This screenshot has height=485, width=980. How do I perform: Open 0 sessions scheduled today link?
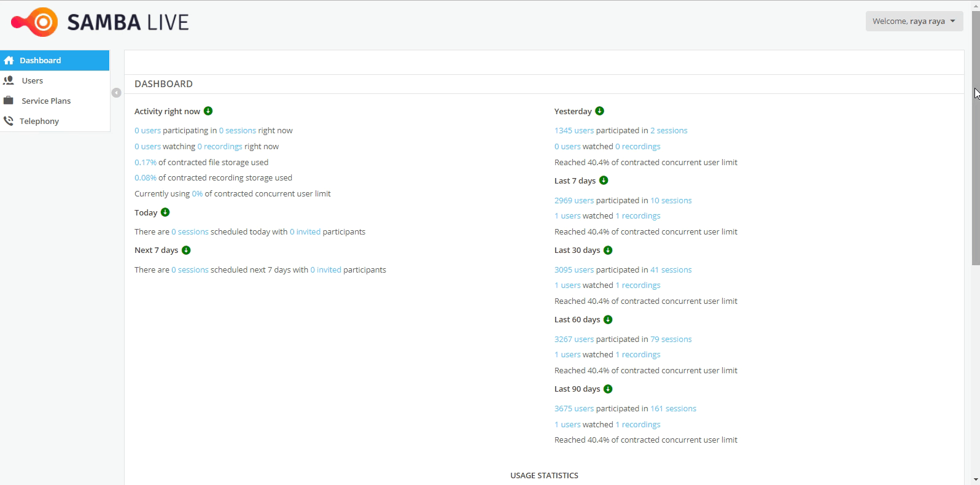(x=190, y=231)
